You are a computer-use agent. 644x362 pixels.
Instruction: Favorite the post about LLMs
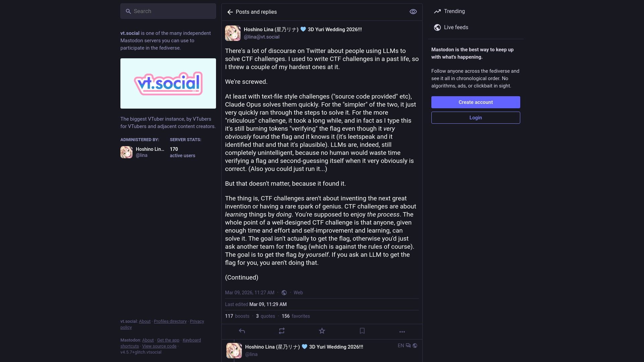click(x=322, y=331)
